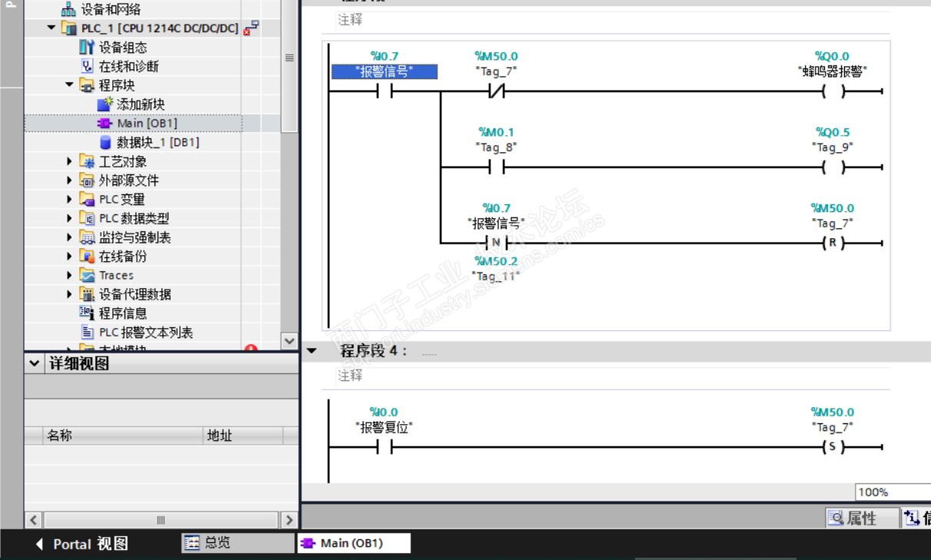This screenshot has width=931, height=560.
Task: Click the Main (OB1) taskbar block icon
Action: pos(308,543)
